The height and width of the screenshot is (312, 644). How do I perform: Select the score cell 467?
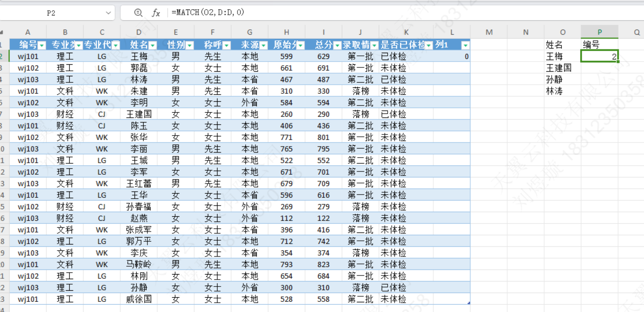pyautogui.click(x=286, y=80)
